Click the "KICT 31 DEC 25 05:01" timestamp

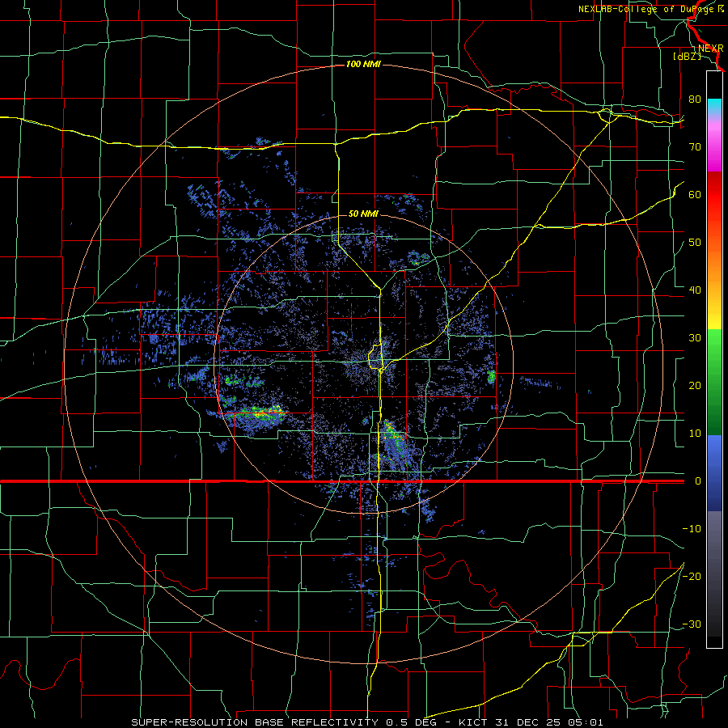coord(531,722)
